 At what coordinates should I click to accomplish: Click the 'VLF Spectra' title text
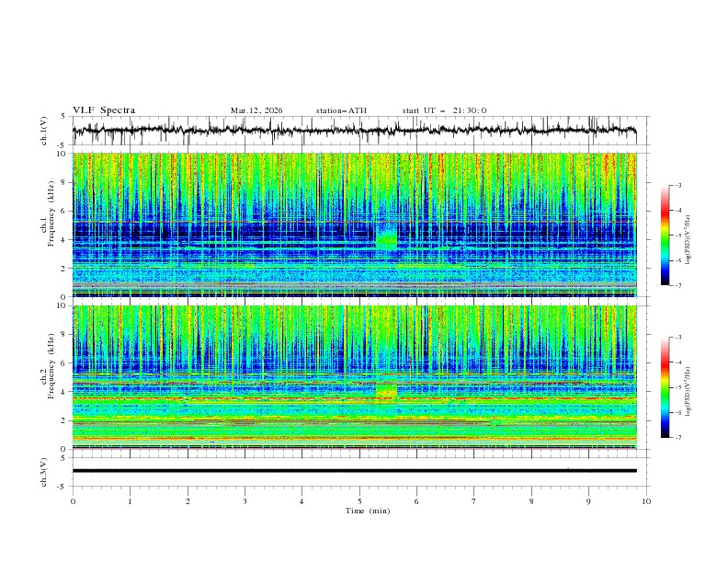104,110
